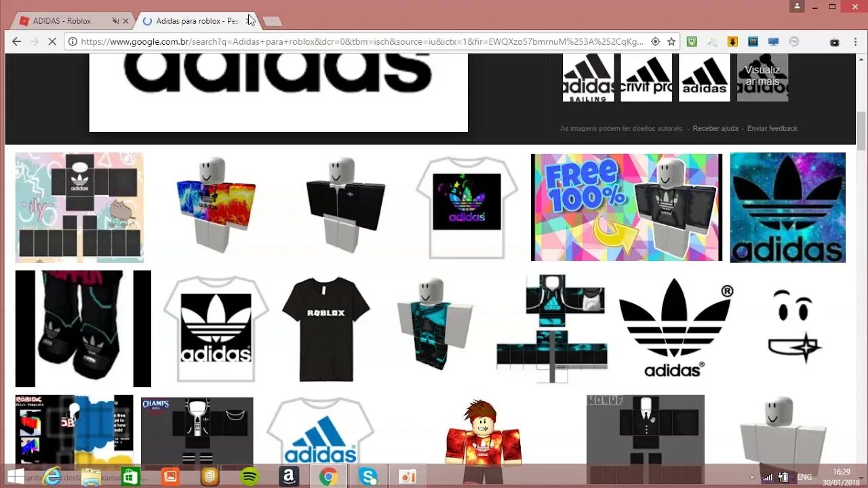Screen dimensions: 868x488
Task: Open the white tee with black adidas logo
Action: [216, 329]
